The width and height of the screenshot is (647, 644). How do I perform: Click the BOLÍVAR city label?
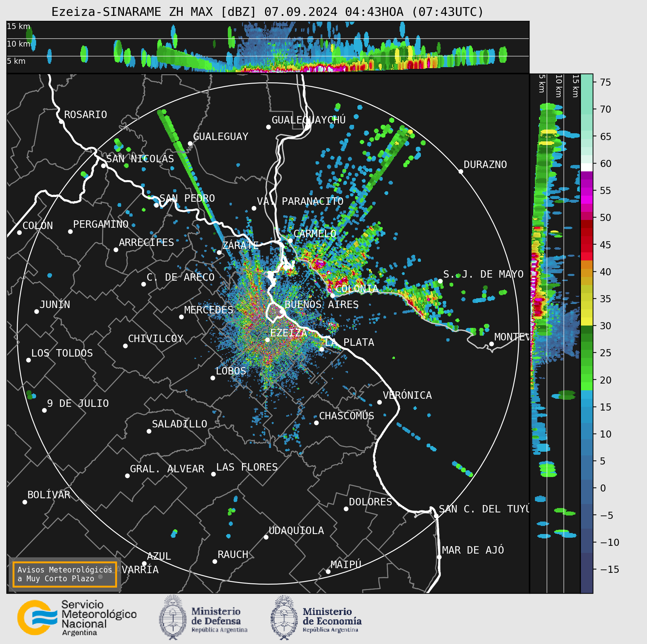click(x=49, y=495)
